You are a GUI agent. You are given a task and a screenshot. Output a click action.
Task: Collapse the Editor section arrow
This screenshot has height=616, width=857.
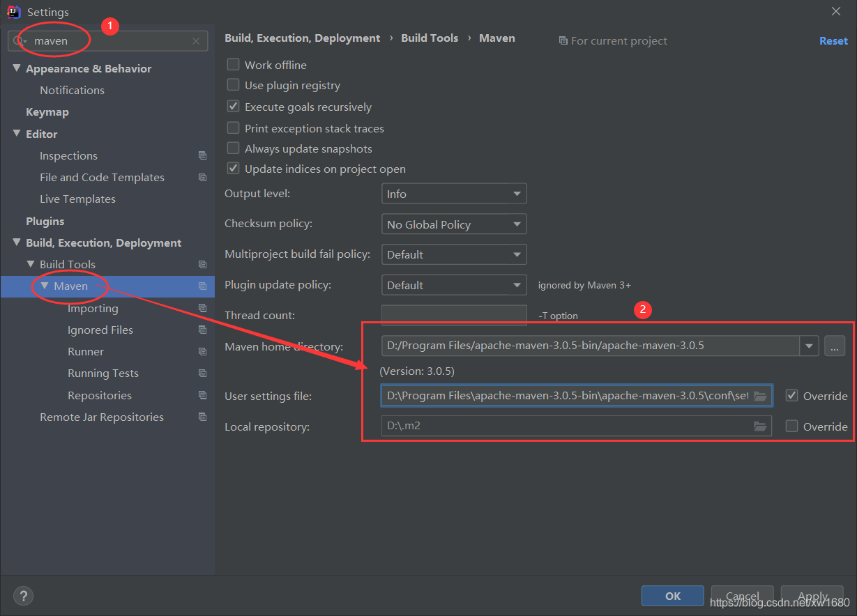[x=17, y=133]
